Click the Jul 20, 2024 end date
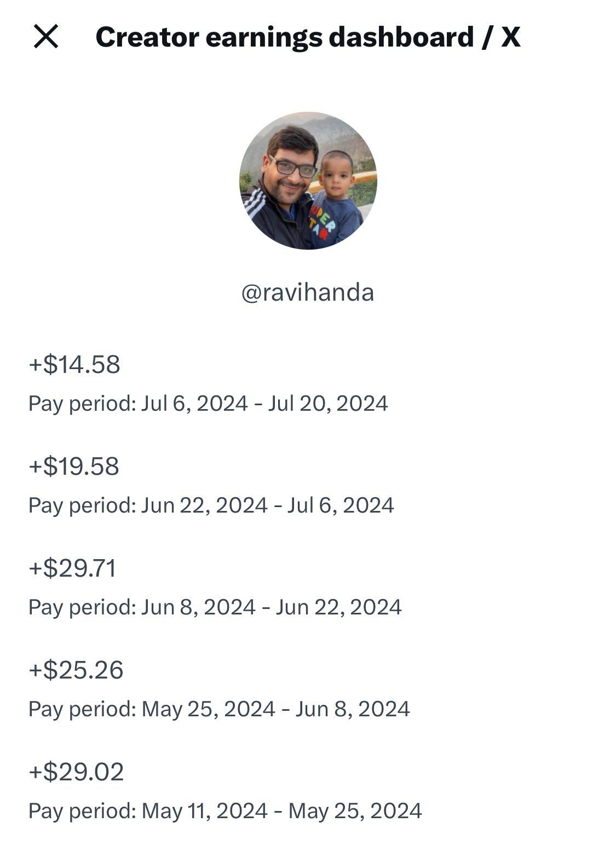The width and height of the screenshot is (616, 851). (328, 404)
